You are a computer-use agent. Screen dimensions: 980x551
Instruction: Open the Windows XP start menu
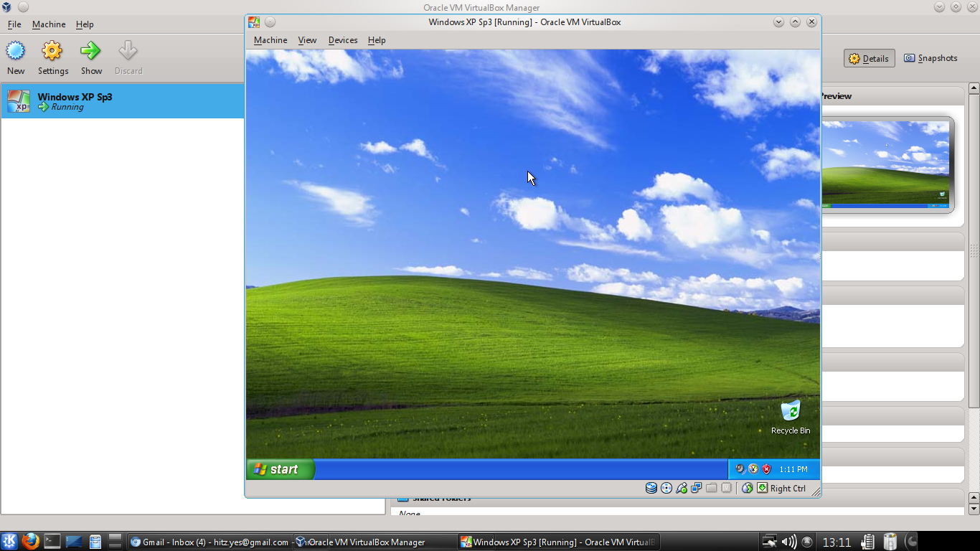(x=281, y=469)
